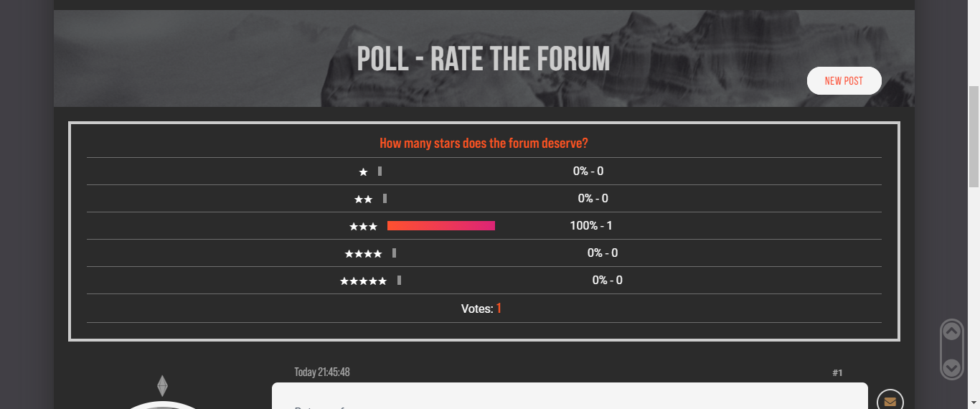The height and width of the screenshot is (409, 980).
Task: Click the Votes total count number
Action: 499,309
